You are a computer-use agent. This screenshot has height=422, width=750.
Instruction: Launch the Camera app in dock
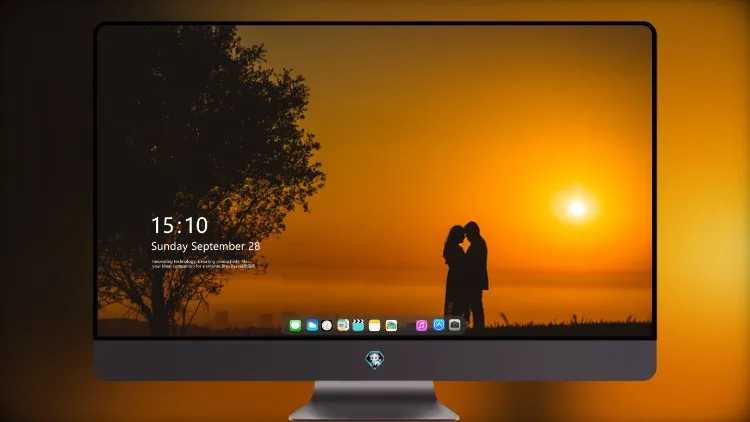pyautogui.click(x=455, y=325)
